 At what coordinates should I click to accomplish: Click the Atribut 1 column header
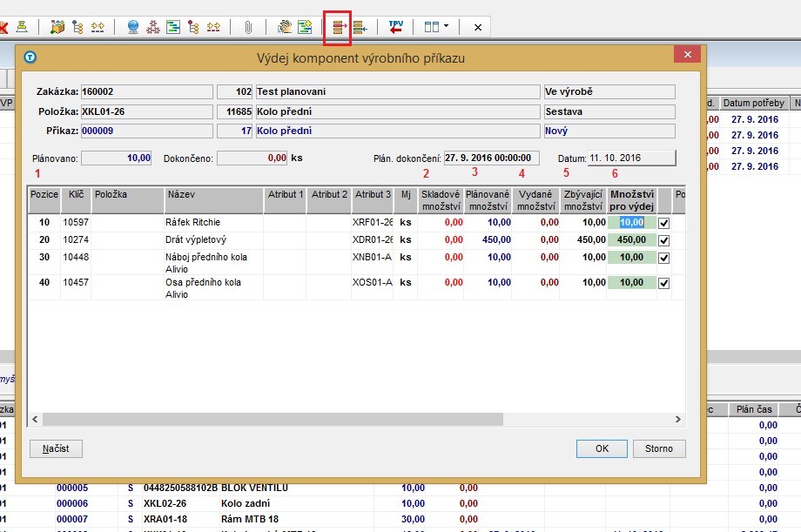[285, 199]
